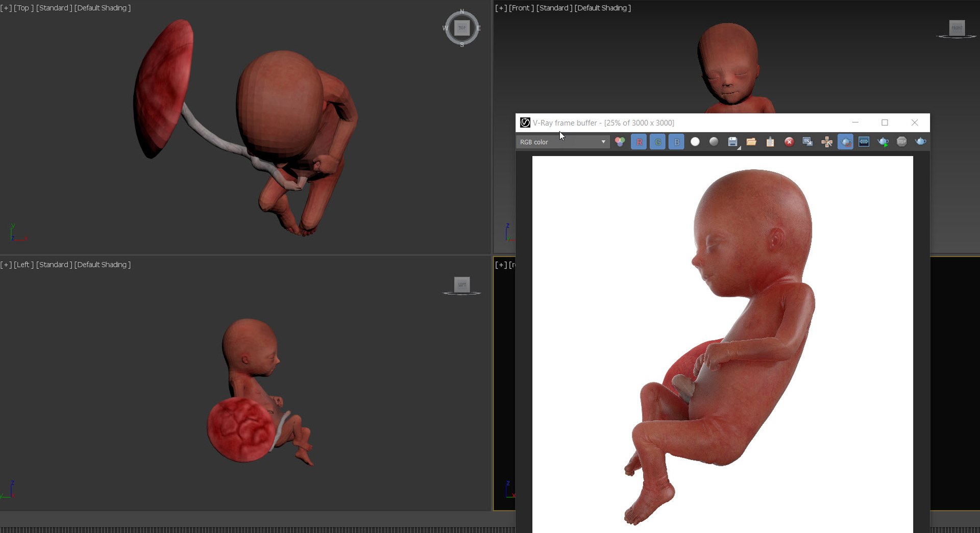This screenshot has height=533, width=980.
Task: Load an image using the open folder icon
Action: click(751, 142)
